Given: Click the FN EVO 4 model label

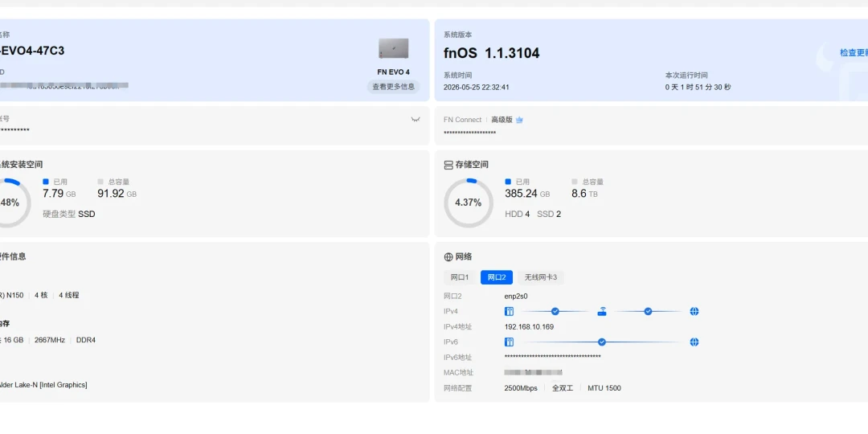Looking at the screenshot, I should pyautogui.click(x=394, y=72).
